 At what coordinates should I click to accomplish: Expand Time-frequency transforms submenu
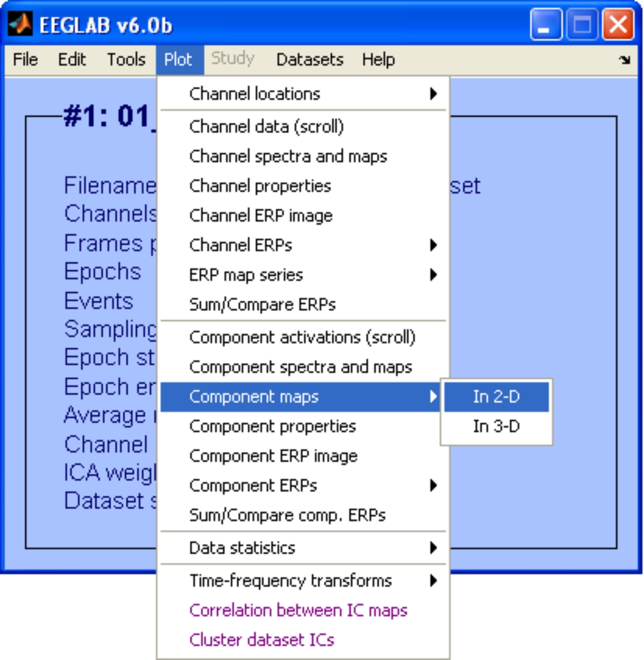tap(302, 581)
